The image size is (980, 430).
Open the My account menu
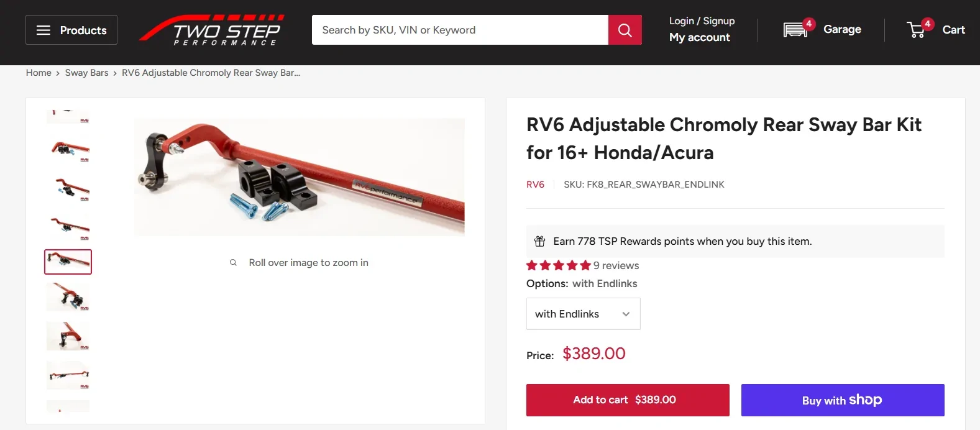click(x=699, y=37)
